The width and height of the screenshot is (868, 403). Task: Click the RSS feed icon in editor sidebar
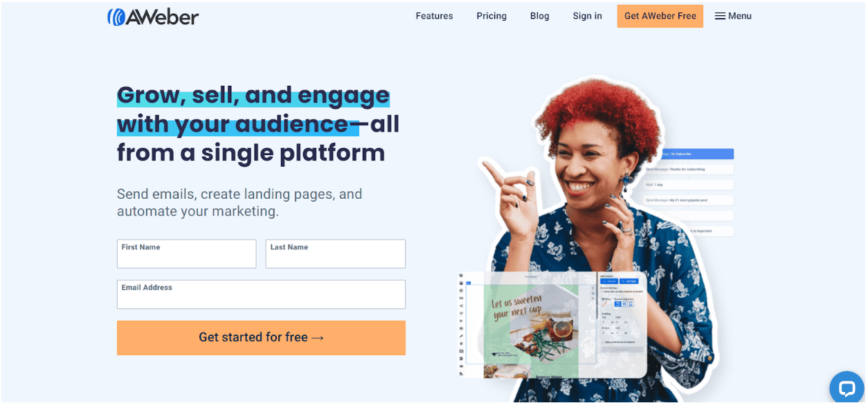pos(461,374)
